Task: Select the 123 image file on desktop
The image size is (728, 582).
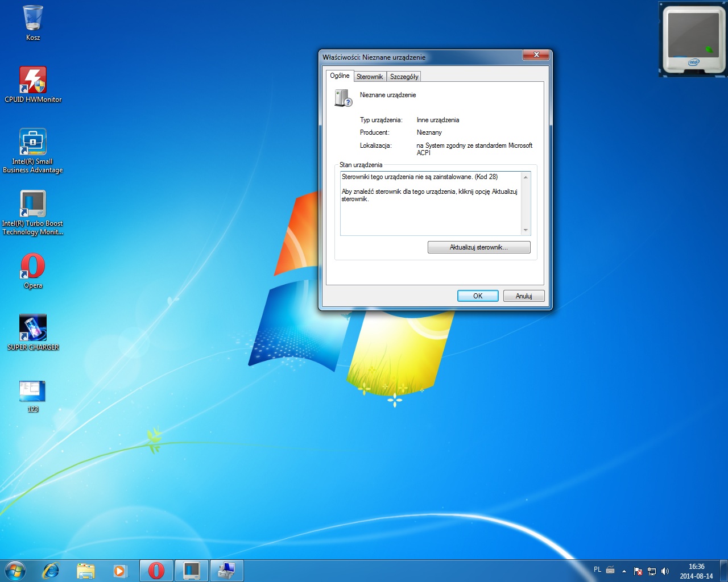Action: (x=33, y=396)
